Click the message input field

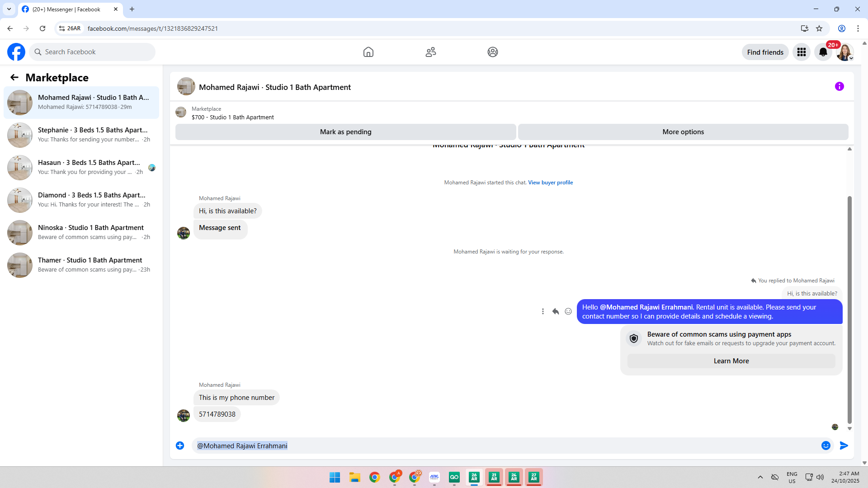pos(505,446)
